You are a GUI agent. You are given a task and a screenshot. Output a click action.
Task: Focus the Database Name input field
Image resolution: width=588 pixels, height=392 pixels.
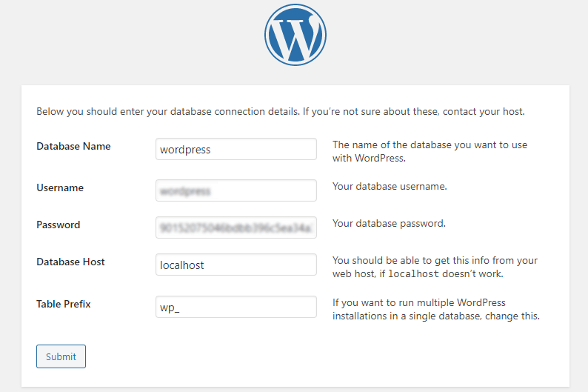click(x=236, y=149)
